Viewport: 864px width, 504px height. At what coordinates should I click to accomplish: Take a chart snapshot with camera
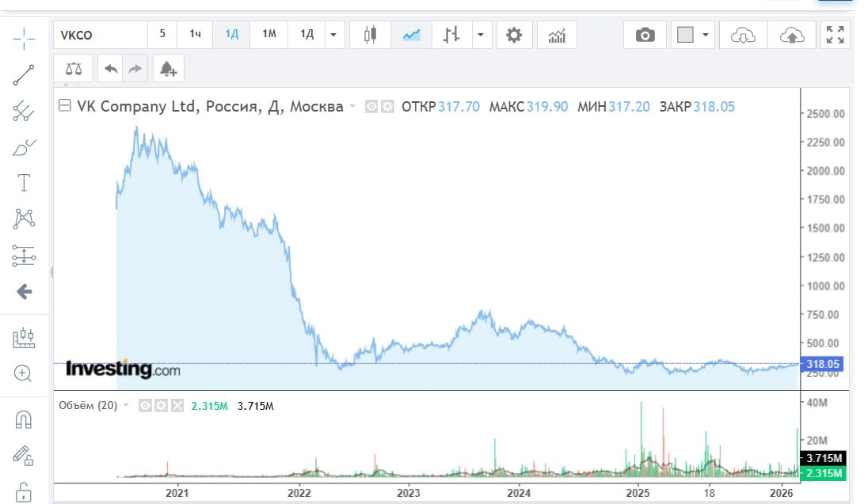coord(645,36)
